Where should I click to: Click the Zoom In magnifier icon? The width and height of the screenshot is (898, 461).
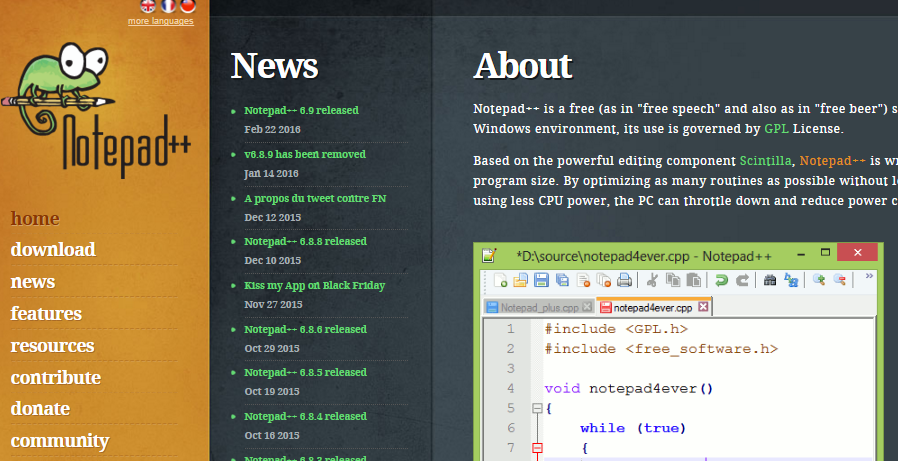click(x=819, y=279)
